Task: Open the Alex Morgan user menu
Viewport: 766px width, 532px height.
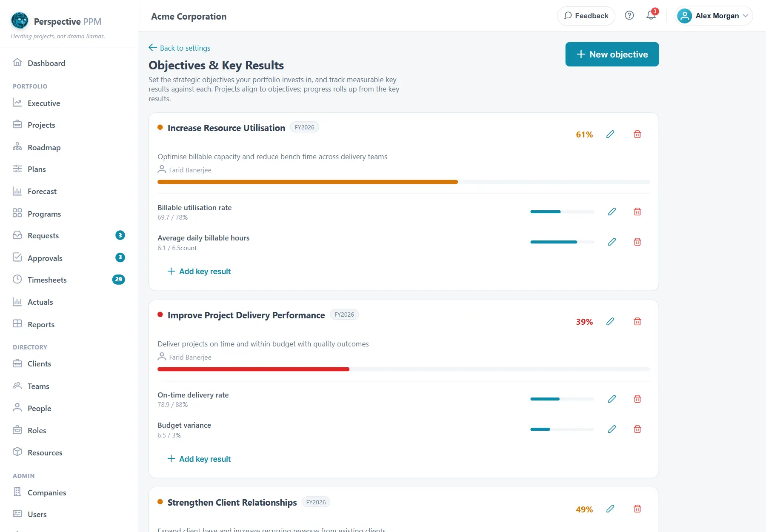Action: tap(714, 16)
